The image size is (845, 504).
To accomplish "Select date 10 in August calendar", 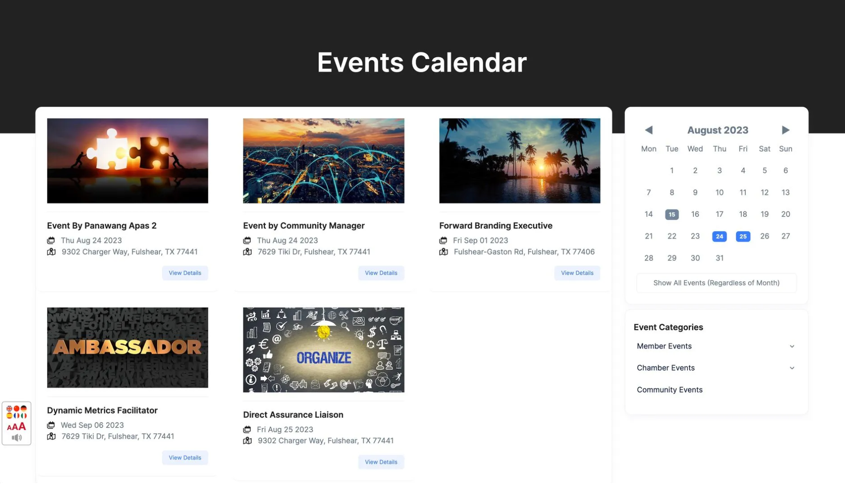I will point(719,192).
